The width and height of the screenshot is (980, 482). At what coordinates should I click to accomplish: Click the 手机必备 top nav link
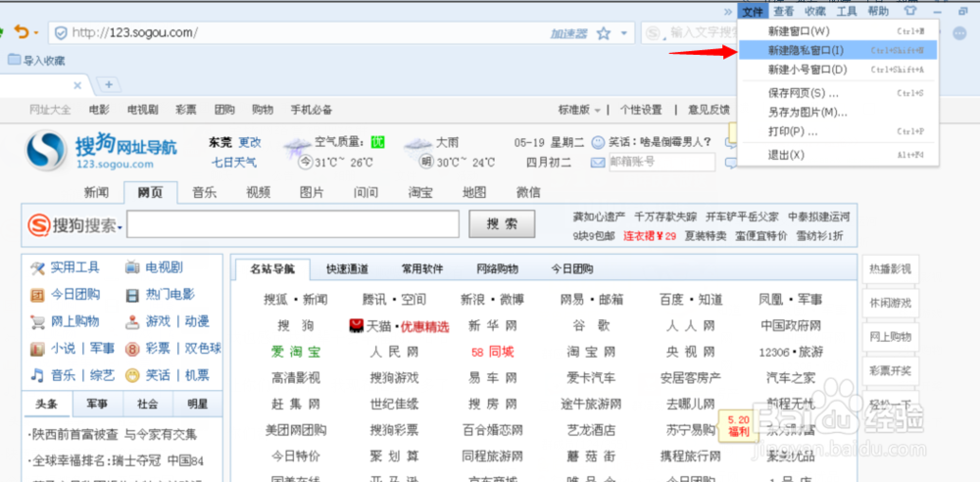[312, 110]
